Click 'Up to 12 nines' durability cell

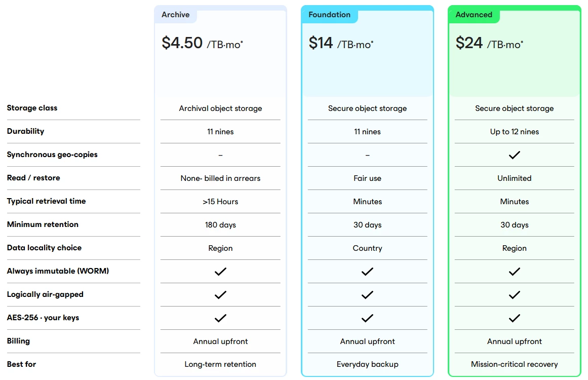(514, 132)
